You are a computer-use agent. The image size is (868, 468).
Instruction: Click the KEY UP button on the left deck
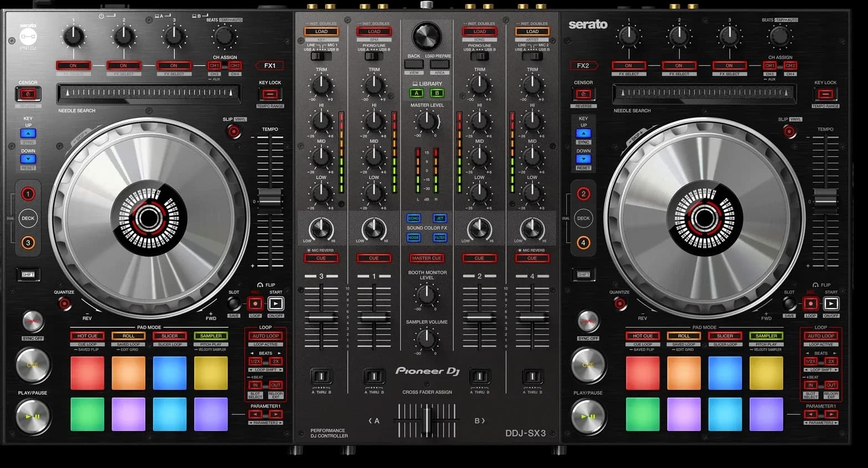(28, 133)
